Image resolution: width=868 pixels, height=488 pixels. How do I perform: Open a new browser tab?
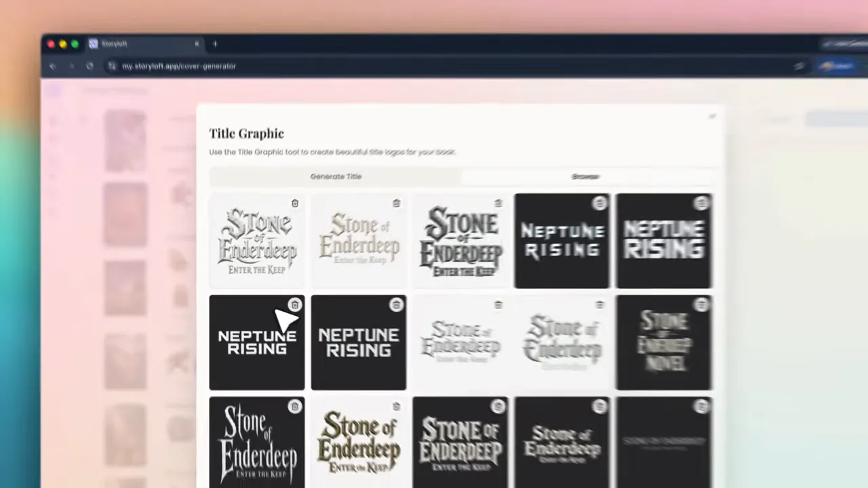pyautogui.click(x=215, y=44)
